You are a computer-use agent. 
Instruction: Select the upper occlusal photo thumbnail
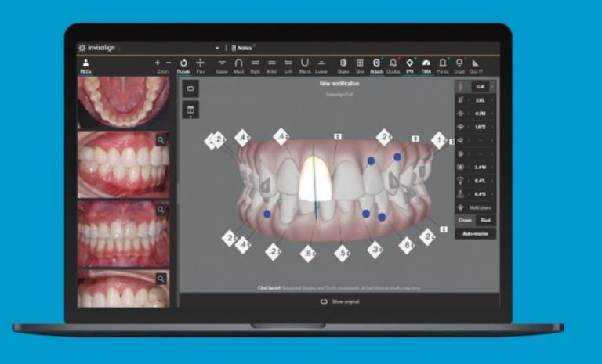pyautogui.click(x=123, y=102)
